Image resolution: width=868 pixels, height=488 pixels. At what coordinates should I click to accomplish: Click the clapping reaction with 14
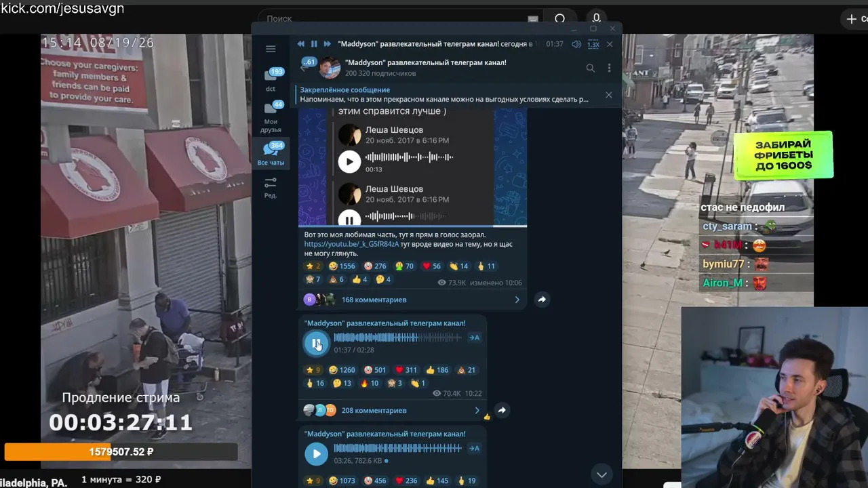click(458, 266)
